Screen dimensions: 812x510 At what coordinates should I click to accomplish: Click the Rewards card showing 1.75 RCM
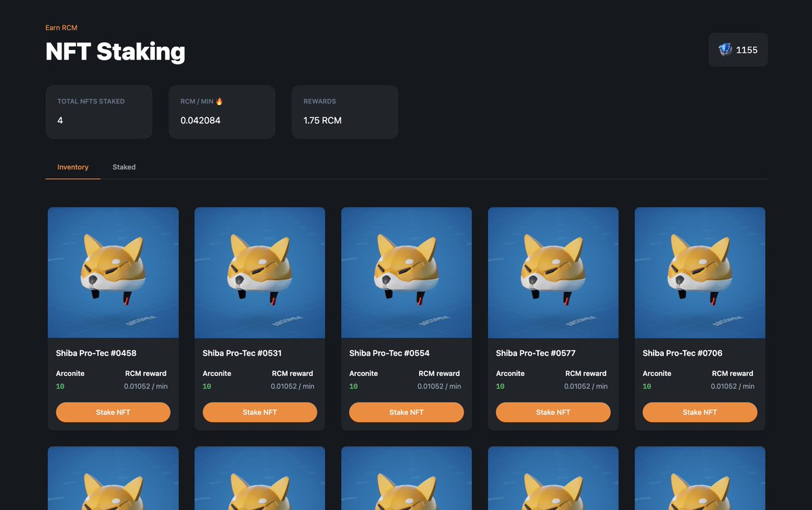pyautogui.click(x=344, y=112)
